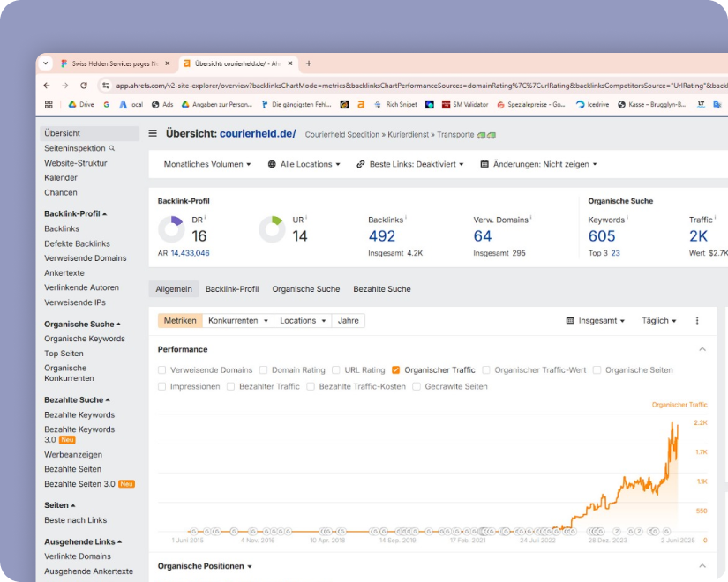This screenshot has height=582, width=728.
Task: Open the orange Ahrefs bookmark icon
Action: pos(361,104)
